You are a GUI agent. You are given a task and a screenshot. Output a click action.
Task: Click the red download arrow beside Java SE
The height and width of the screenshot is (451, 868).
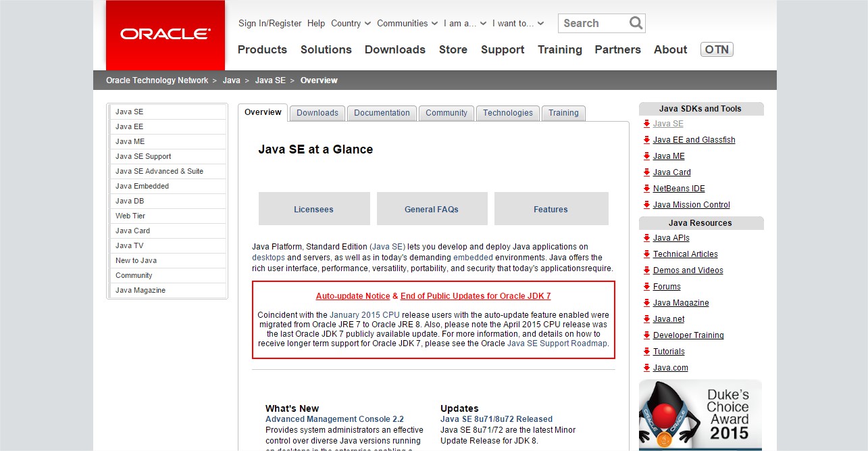tap(646, 124)
